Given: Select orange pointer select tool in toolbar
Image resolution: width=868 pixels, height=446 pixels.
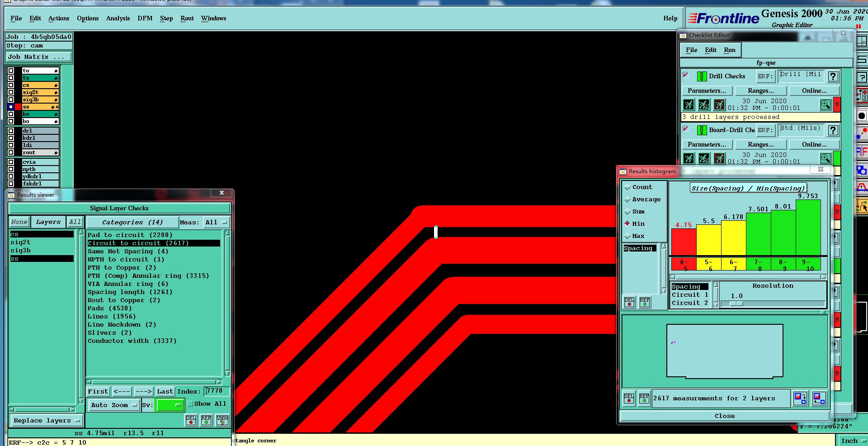Looking at the screenshot, I should pyautogui.click(x=862, y=206).
